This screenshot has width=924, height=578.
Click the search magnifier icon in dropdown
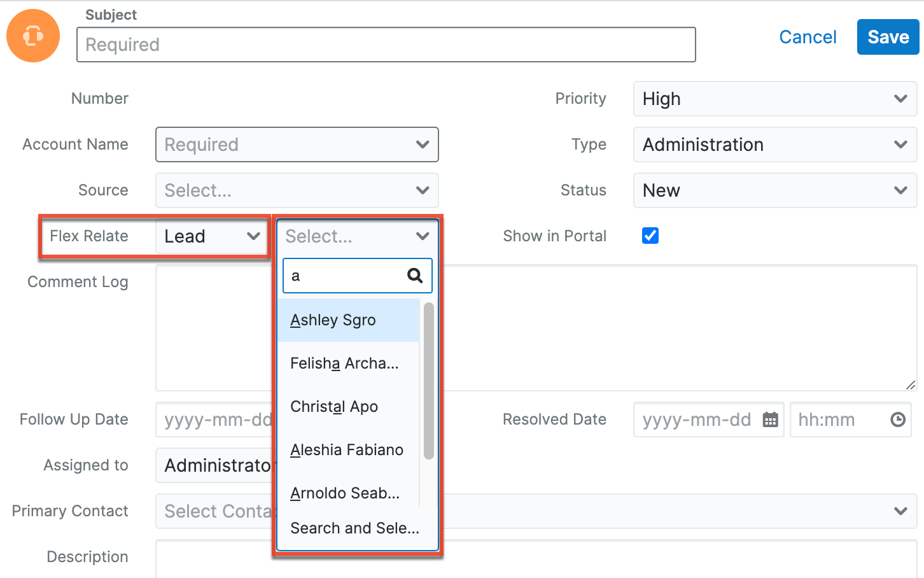[415, 276]
